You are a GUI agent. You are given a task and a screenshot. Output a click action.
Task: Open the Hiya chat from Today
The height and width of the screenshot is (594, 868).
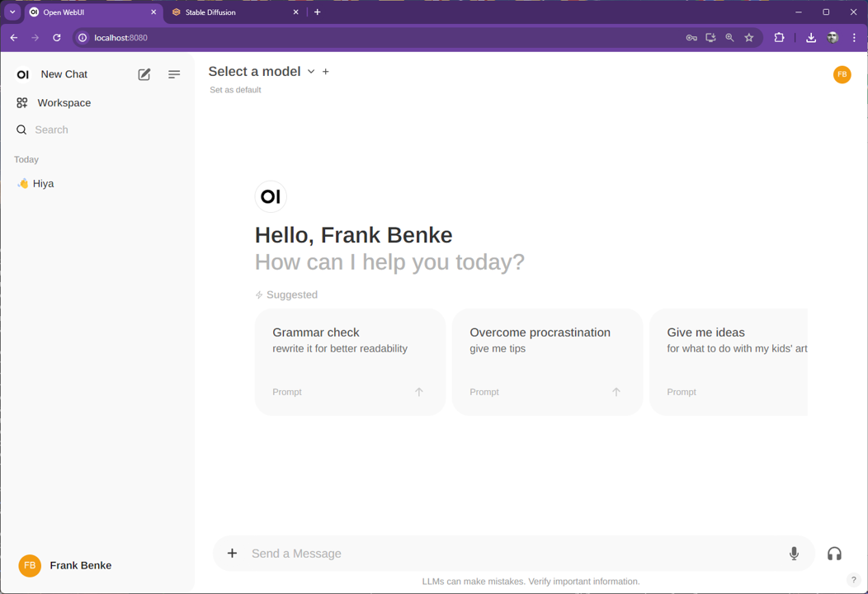coord(43,184)
